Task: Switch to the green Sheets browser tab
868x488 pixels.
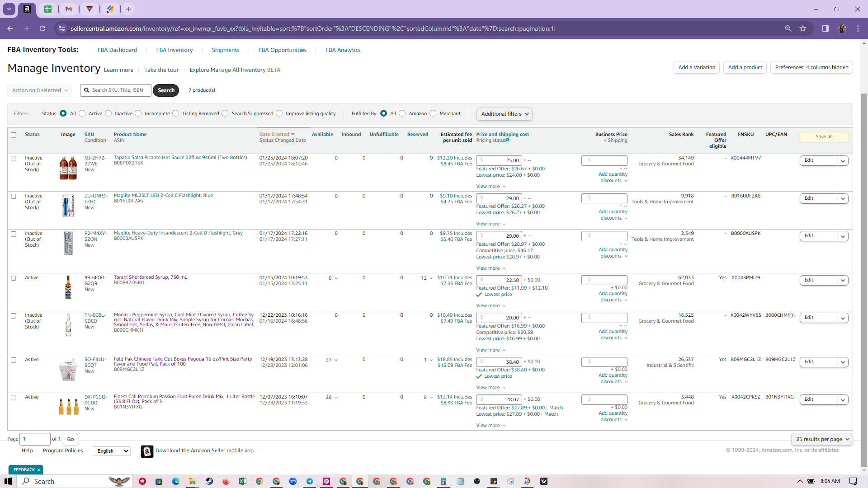Action: [48, 9]
